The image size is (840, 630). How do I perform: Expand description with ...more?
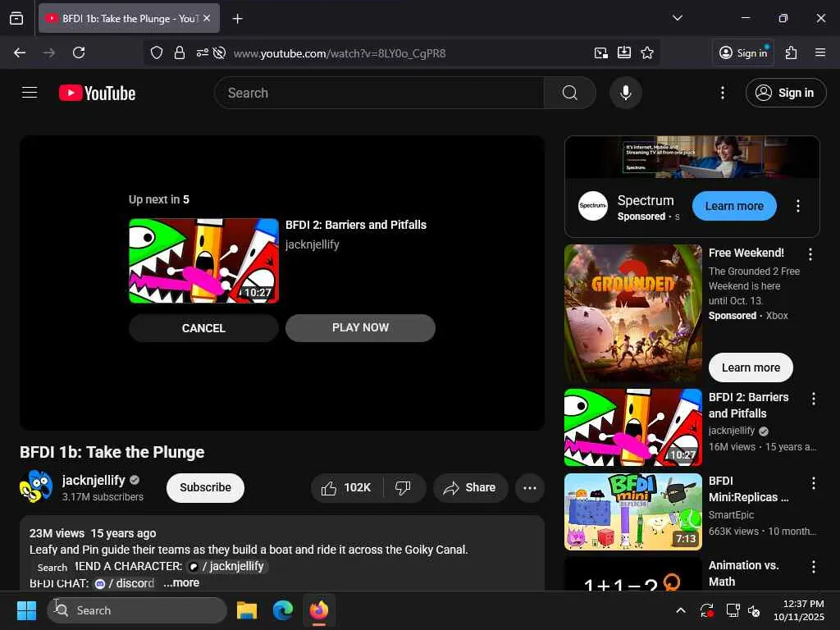coord(181,582)
